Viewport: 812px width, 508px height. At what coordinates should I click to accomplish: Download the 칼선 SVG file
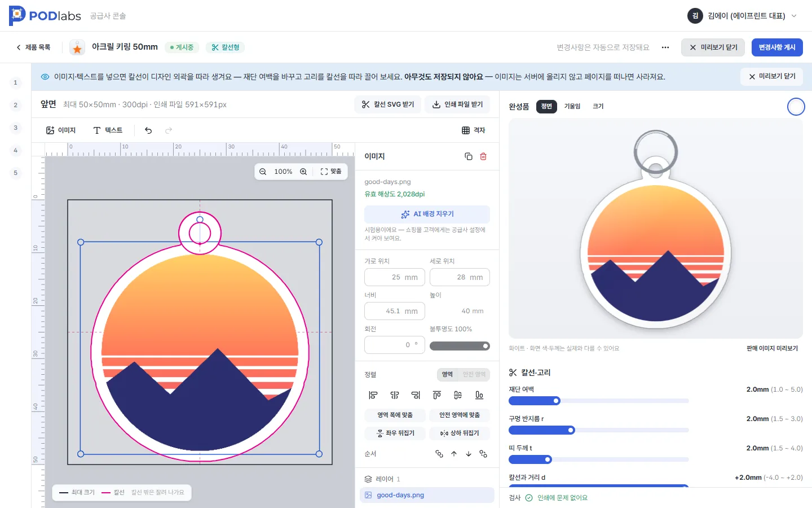click(388, 104)
